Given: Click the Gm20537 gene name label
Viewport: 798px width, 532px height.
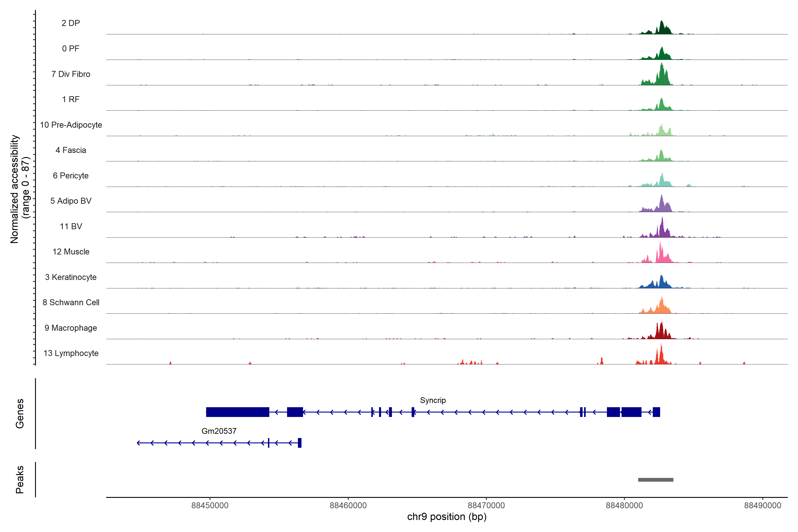Looking at the screenshot, I should 219,431.
